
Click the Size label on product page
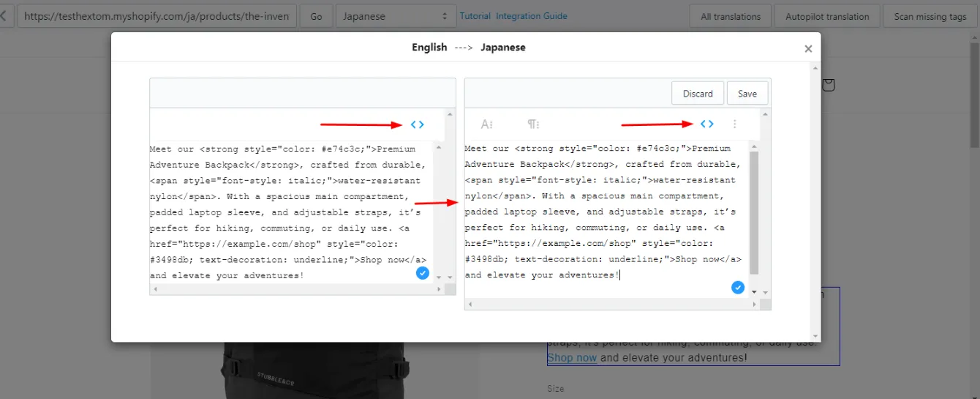point(556,389)
